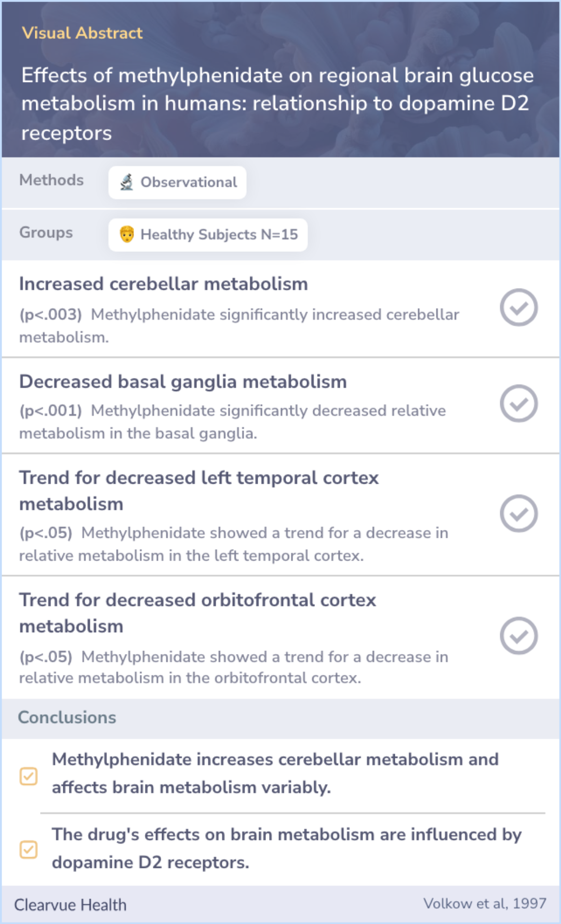Click checkmark circle for orbitofrontal cortex finding
Viewport: 561px width, 924px height.
518,636
